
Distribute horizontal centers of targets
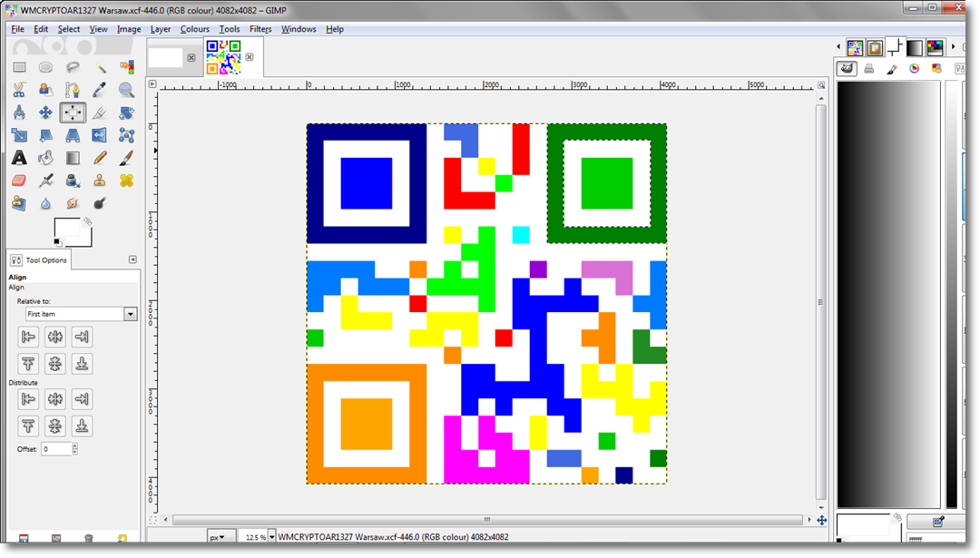tap(55, 398)
